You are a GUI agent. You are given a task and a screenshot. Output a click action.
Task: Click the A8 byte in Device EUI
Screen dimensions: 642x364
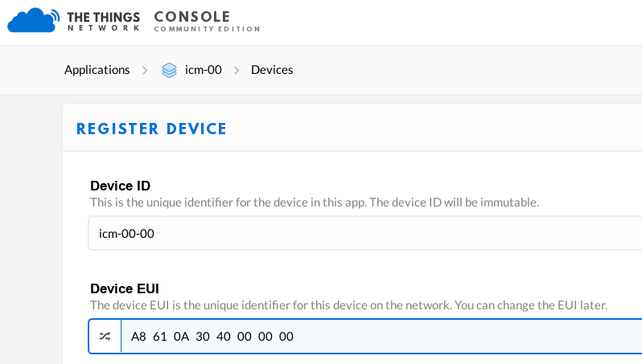[x=138, y=336]
